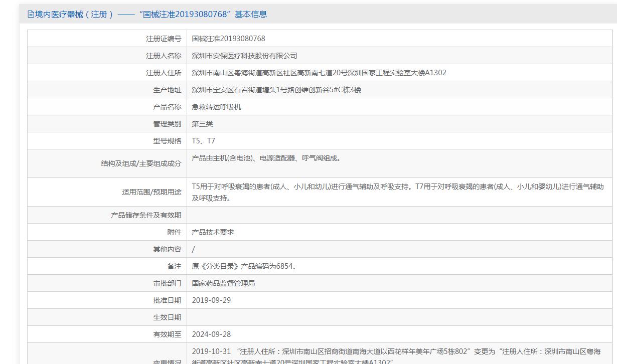617x364 pixels.
Task: Click the 生产地址 label
Action: [x=167, y=90]
